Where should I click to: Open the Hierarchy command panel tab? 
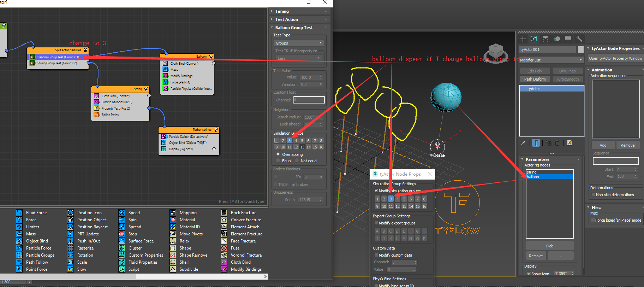pos(545,39)
